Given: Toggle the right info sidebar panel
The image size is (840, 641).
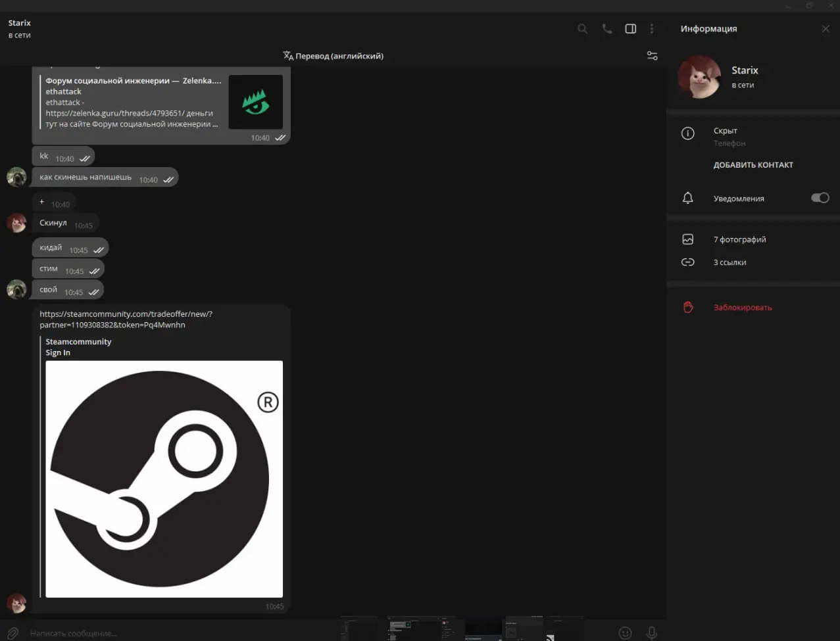Looking at the screenshot, I should (x=630, y=29).
